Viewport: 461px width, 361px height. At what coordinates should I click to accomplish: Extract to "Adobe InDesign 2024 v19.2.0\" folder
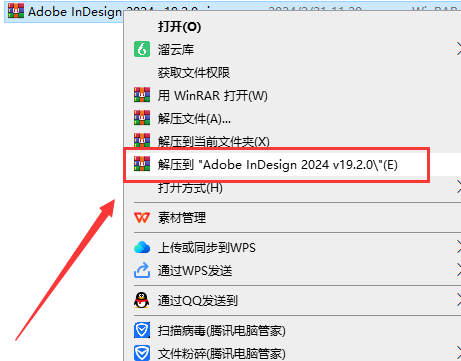click(278, 165)
